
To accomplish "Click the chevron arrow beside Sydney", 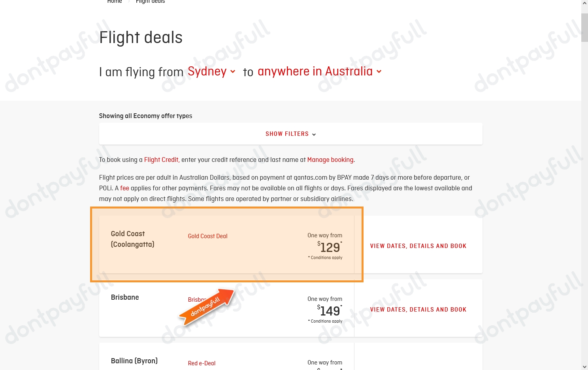I will [x=233, y=71].
